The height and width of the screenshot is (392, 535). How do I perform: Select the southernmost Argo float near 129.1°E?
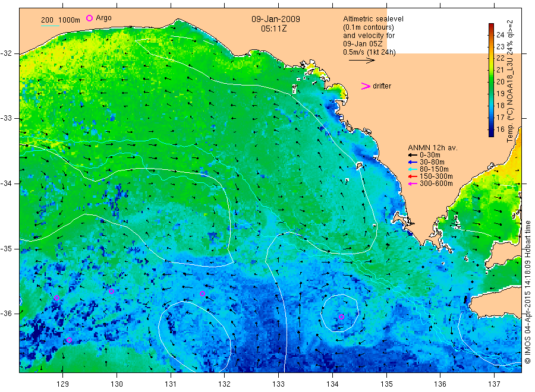(70, 340)
